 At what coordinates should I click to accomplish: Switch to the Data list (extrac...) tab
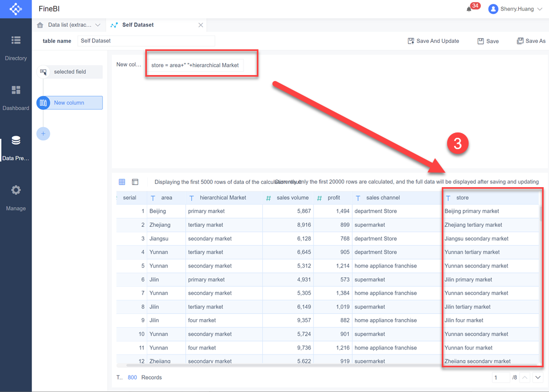[69, 24]
